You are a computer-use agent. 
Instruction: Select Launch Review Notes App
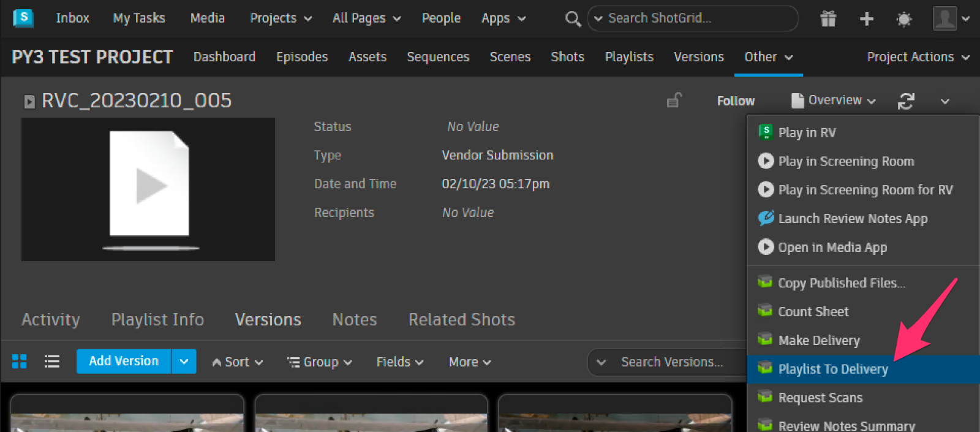click(863, 219)
